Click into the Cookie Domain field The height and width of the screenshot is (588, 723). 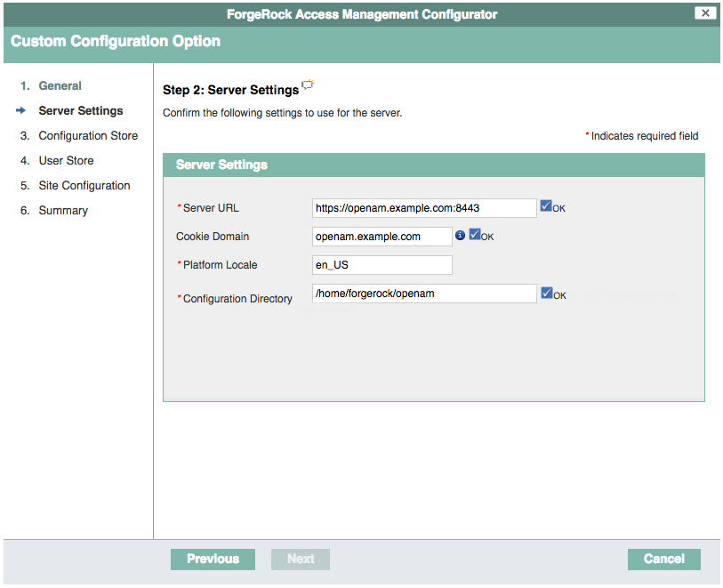coord(382,237)
